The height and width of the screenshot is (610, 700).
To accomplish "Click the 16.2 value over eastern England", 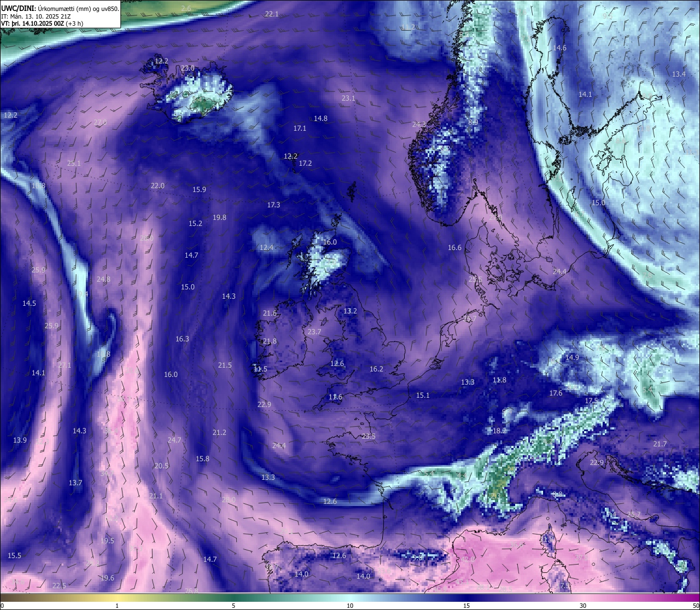I will (x=376, y=369).
